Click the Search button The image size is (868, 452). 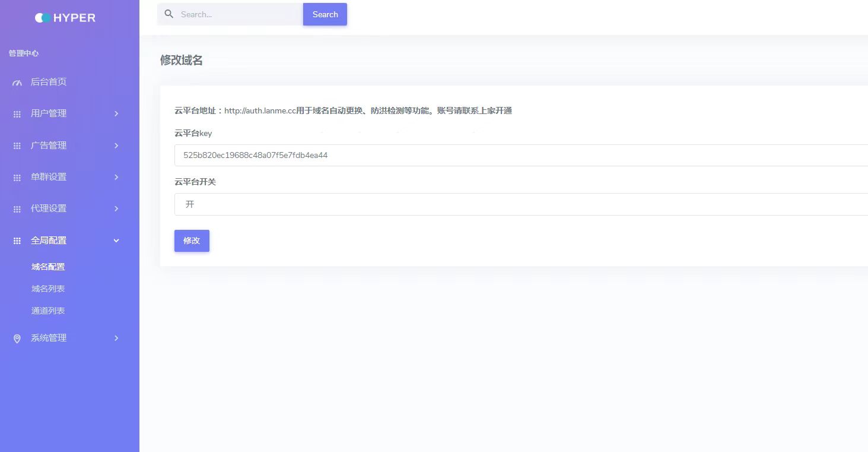click(325, 14)
